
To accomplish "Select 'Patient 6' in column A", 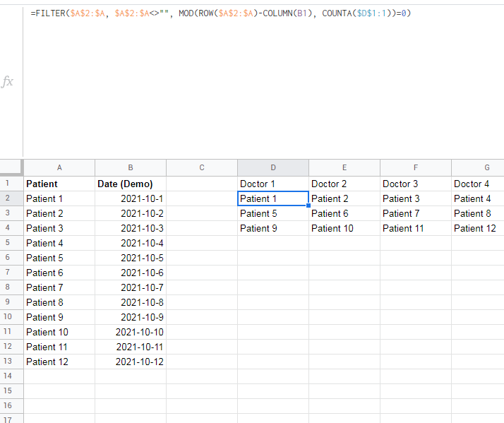I will click(x=59, y=273).
